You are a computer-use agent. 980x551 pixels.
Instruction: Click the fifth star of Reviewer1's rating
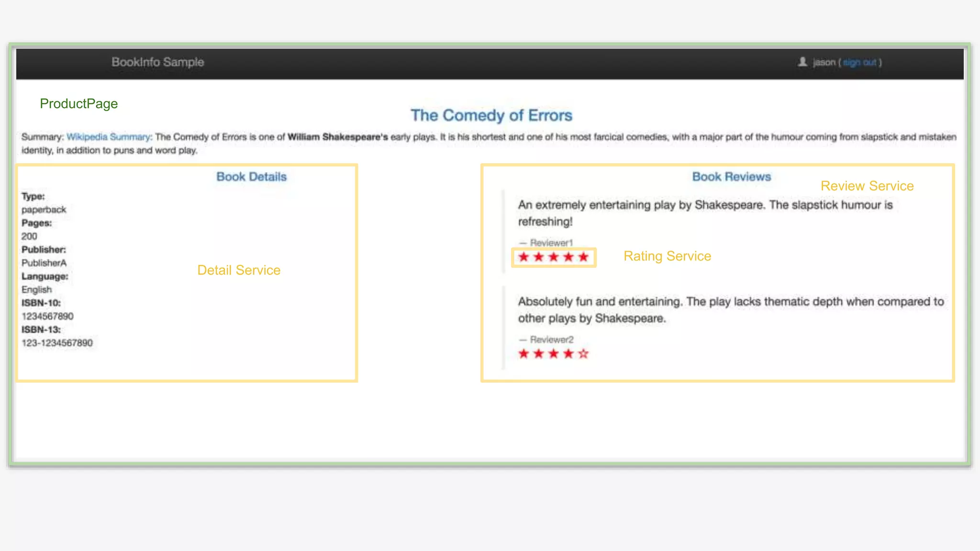point(583,257)
